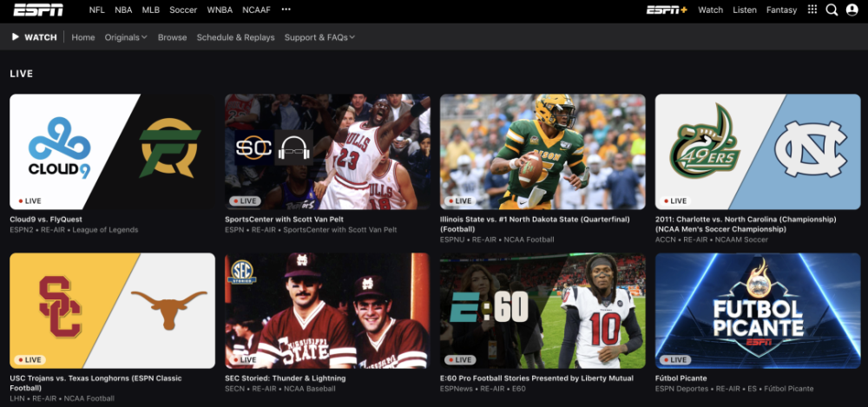This screenshot has height=407, width=868.
Task: Click the ESPN logo in the header
Action: pos(38,10)
